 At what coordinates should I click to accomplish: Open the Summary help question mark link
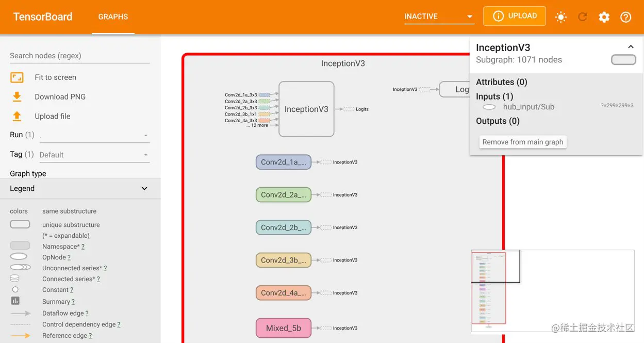pos(73,302)
